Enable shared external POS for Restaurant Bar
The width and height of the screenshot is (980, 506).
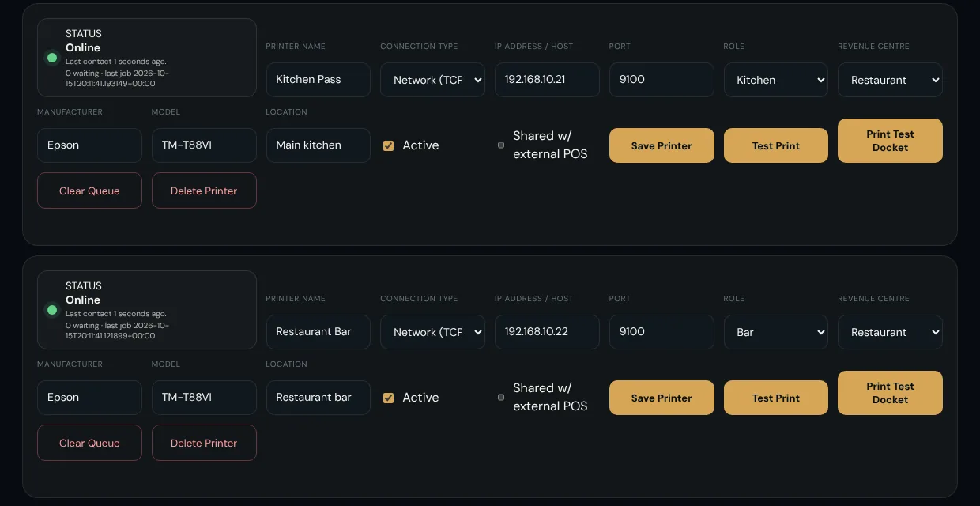click(501, 398)
